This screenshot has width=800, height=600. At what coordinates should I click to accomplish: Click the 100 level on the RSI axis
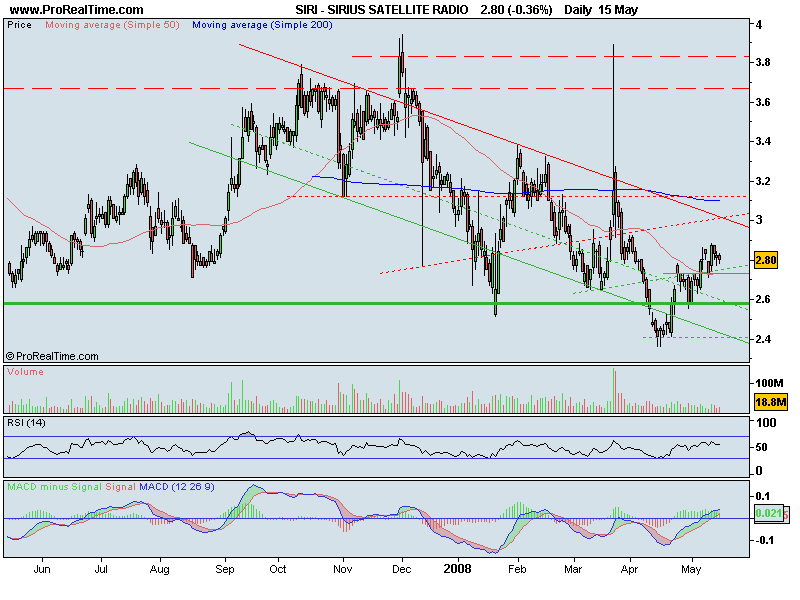[766, 422]
